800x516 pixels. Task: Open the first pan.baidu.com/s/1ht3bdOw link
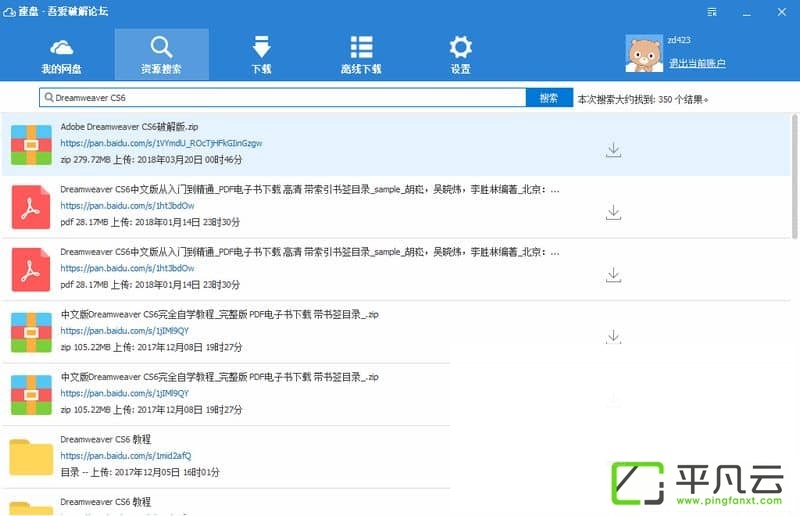pyautogui.click(x=127, y=206)
